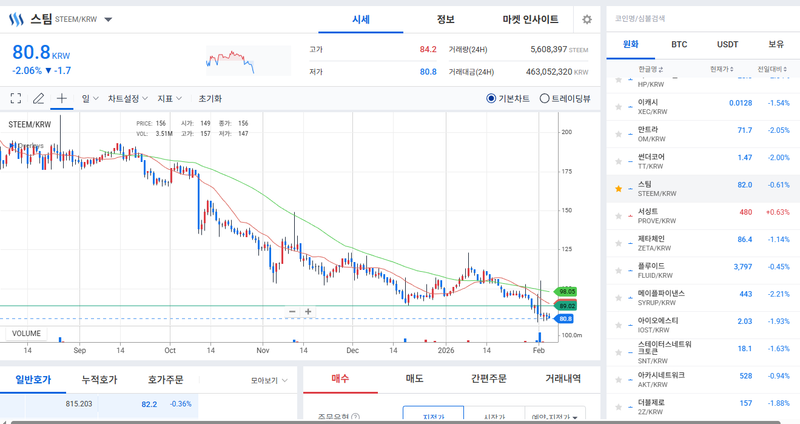Toggle the favorite star for 스팀
The image size is (800, 424).
[x=618, y=188]
